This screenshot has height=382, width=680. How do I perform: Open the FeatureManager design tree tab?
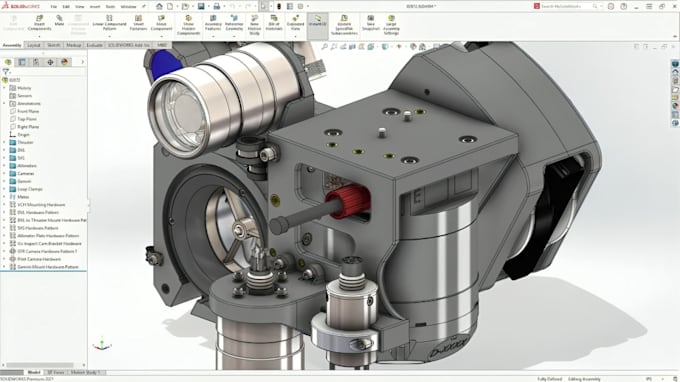[8, 62]
